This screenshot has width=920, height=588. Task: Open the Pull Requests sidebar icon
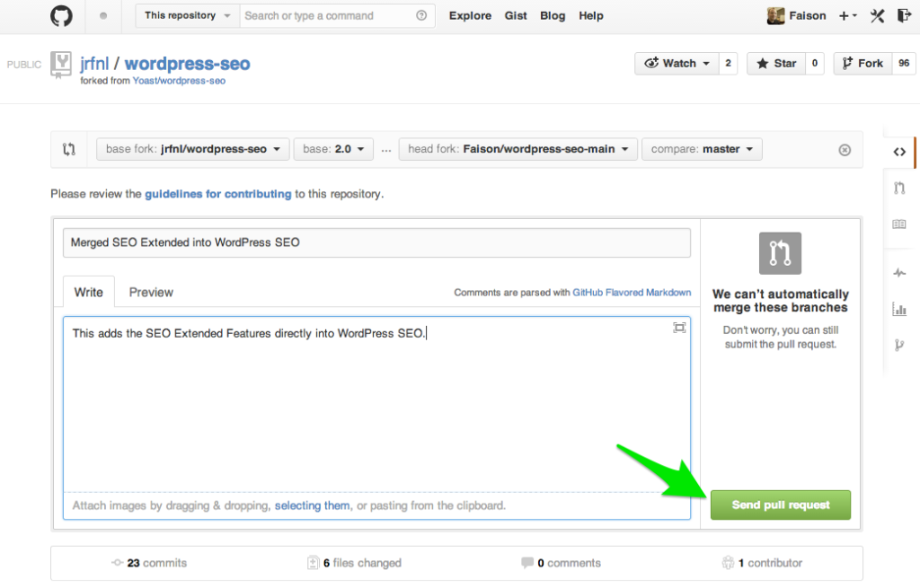(x=899, y=189)
